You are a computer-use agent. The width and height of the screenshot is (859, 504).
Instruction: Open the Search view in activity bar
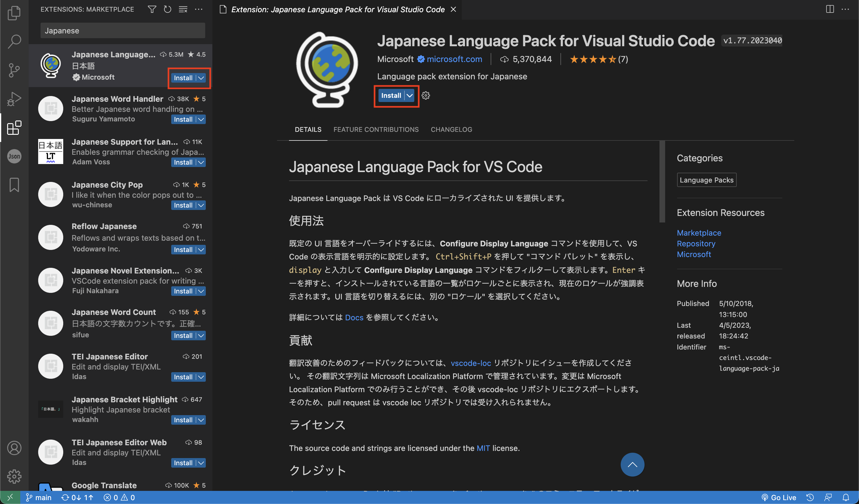tap(14, 41)
